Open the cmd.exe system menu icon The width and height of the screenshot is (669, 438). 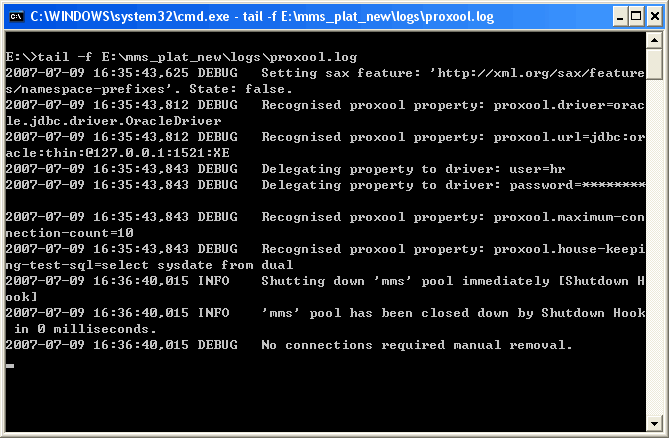15,15
